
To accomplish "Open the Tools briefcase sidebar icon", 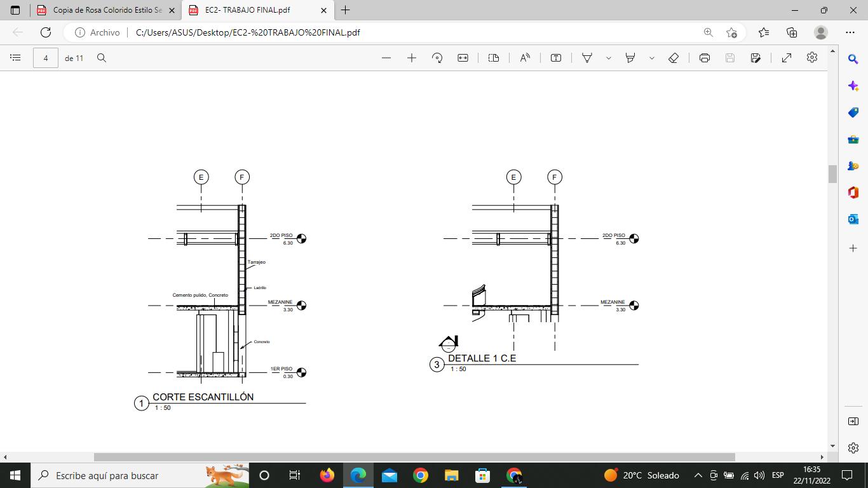I will pyautogui.click(x=853, y=139).
